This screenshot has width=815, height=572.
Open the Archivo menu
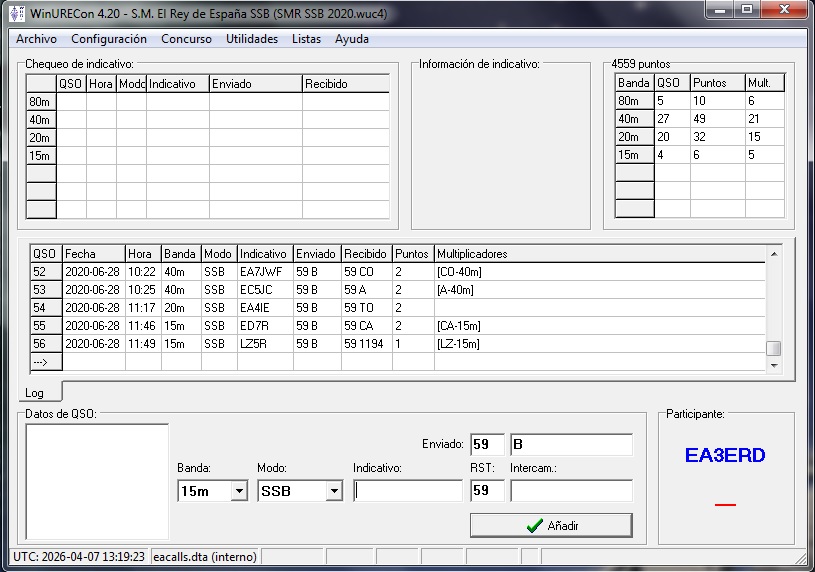pos(36,39)
